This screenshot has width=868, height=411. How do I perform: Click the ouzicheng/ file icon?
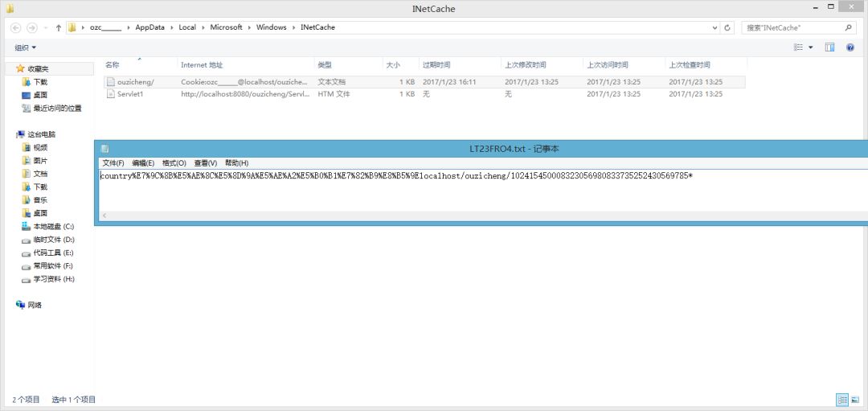(110, 81)
